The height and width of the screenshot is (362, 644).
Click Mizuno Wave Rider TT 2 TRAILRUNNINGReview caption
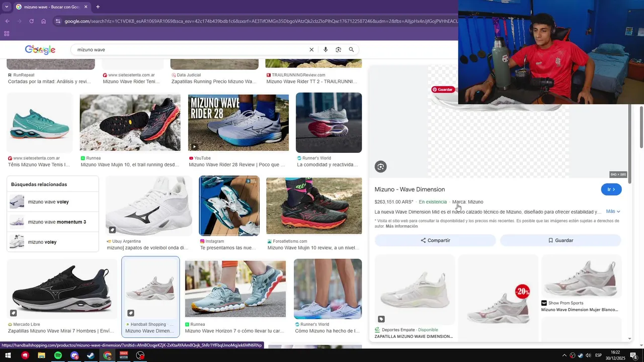(x=311, y=81)
